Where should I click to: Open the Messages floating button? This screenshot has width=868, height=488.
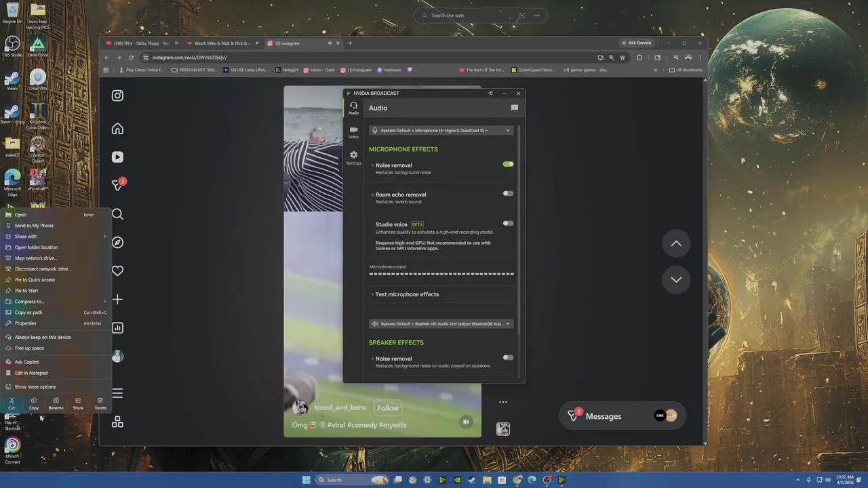coord(622,416)
